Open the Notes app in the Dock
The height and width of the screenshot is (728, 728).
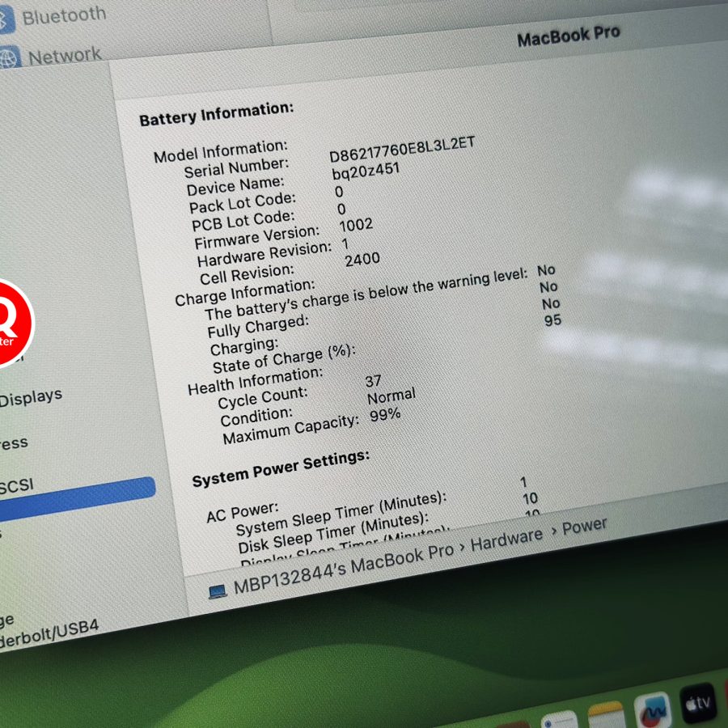(x=606, y=716)
